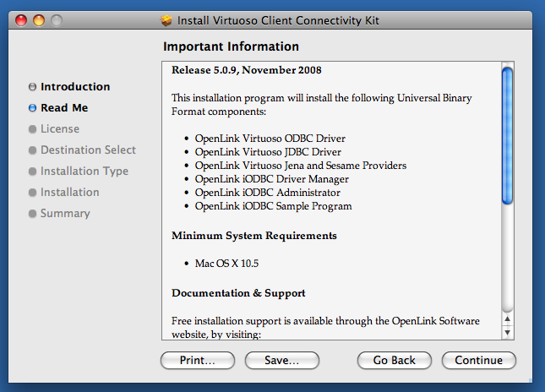Screen dimensions: 545x392
Task: Click the Mac OS X 10.5 item
Action: tap(226, 264)
